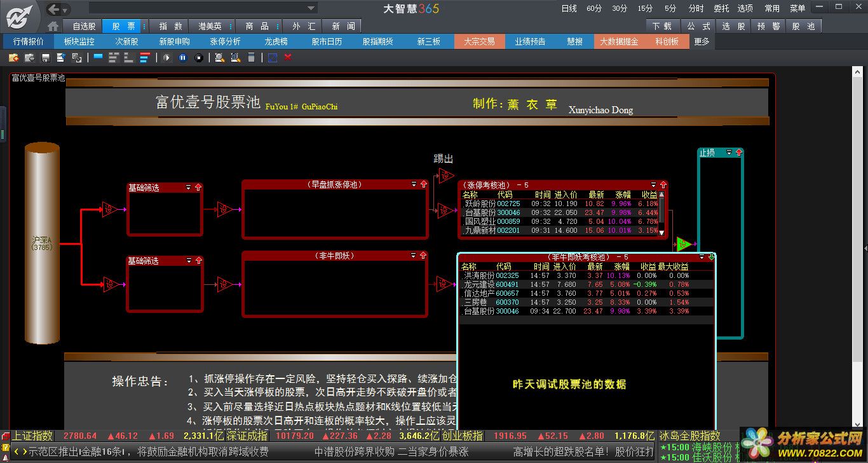Click the overlapping windows toolbar icon
868x463 pixels.
pos(77,57)
